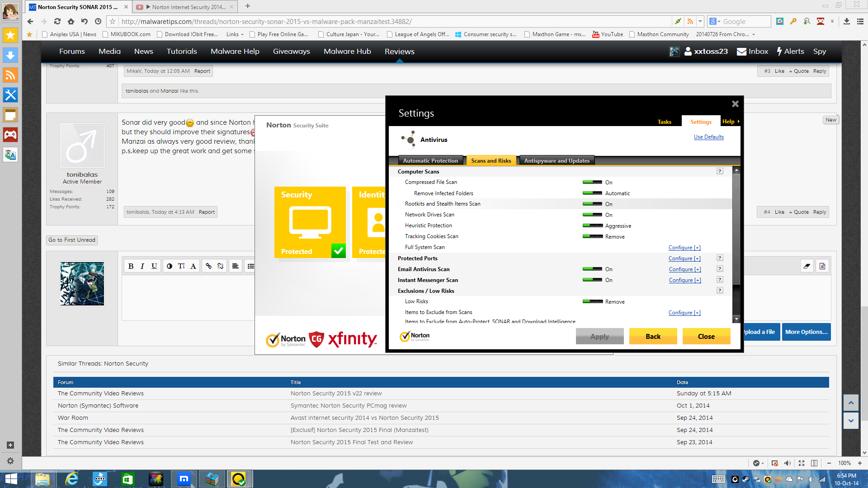This screenshot has width=868, height=488.
Task: Toggle Heuristic Protection switch
Action: pyautogui.click(x=592, y=226)
